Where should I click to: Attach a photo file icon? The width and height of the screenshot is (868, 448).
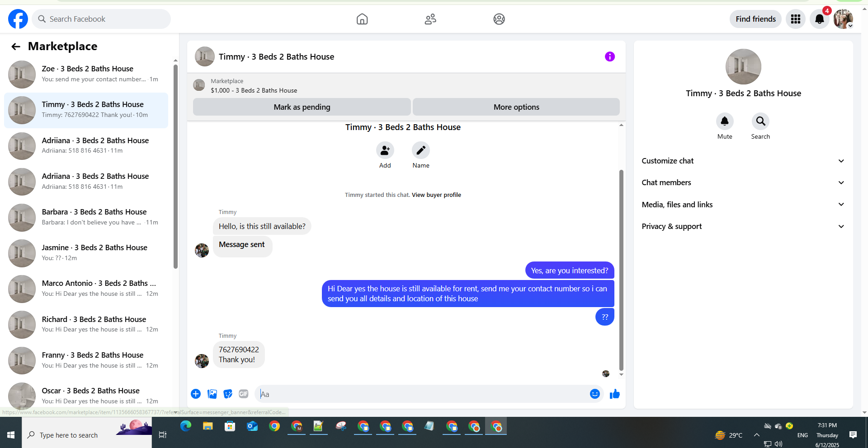click(212, 394)
